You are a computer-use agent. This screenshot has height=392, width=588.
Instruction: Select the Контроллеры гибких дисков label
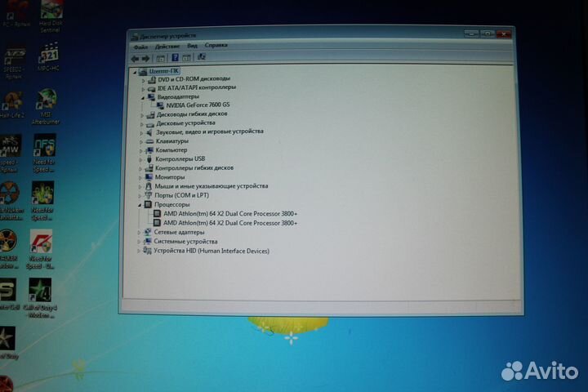(194, 168)
